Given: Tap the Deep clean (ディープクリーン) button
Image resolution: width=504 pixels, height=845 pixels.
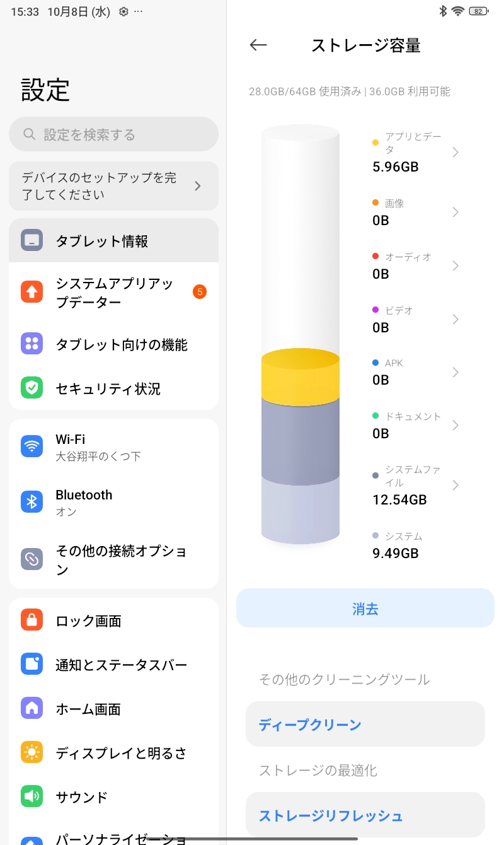Looking at the screenshot, I should click(x=365, y=725).
